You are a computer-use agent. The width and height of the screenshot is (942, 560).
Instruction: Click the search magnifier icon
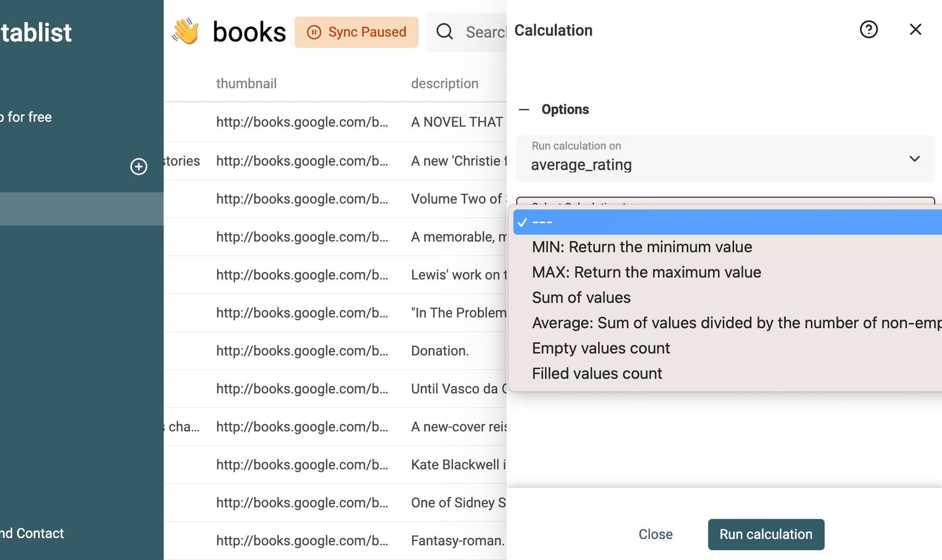click(x=444, y=31)
